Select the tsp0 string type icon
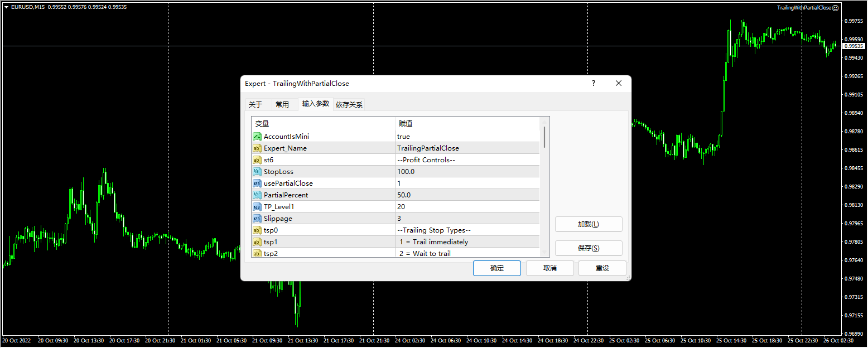The height and width of the screenshot is (348, 868). tap(257, 230)
